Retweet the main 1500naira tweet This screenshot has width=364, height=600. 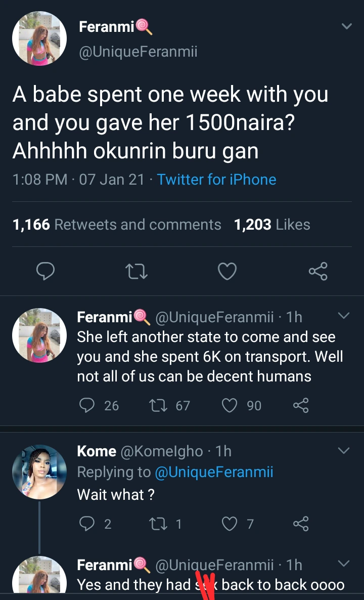[x=136, y=272]
